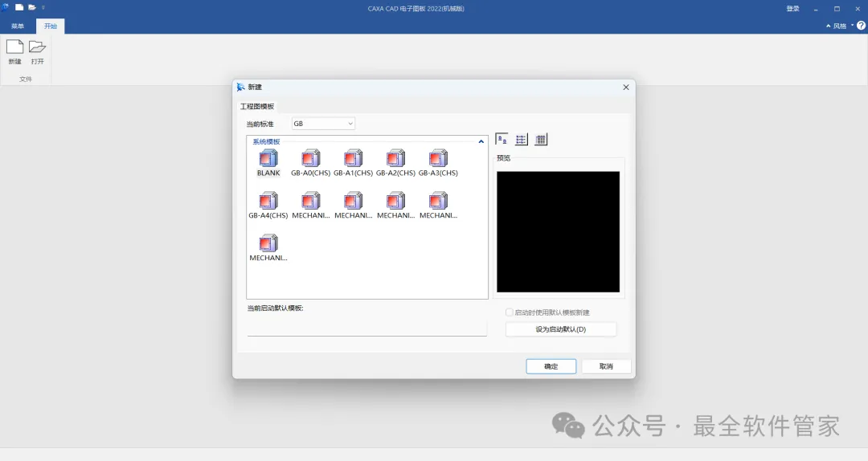Click the 确定 button

pyautogui.click(x=551, y=366)
